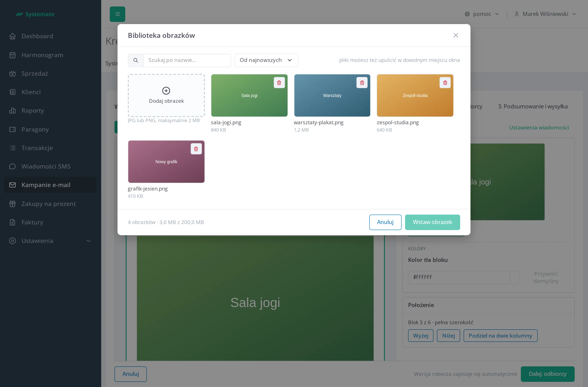Open Raporty in the sidebar
588x387 pixels.
(50, 111)
